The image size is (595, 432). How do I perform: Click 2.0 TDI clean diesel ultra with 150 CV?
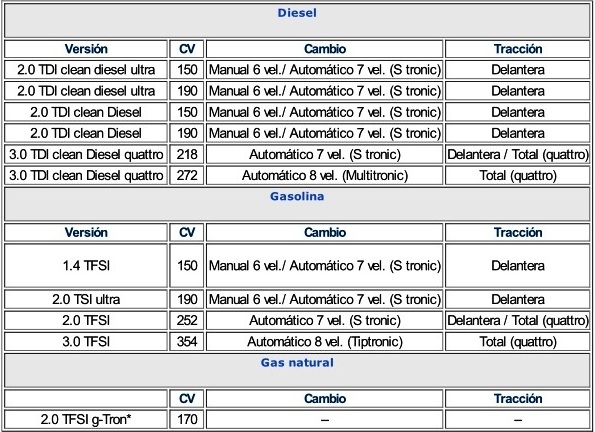coord(86,70)
